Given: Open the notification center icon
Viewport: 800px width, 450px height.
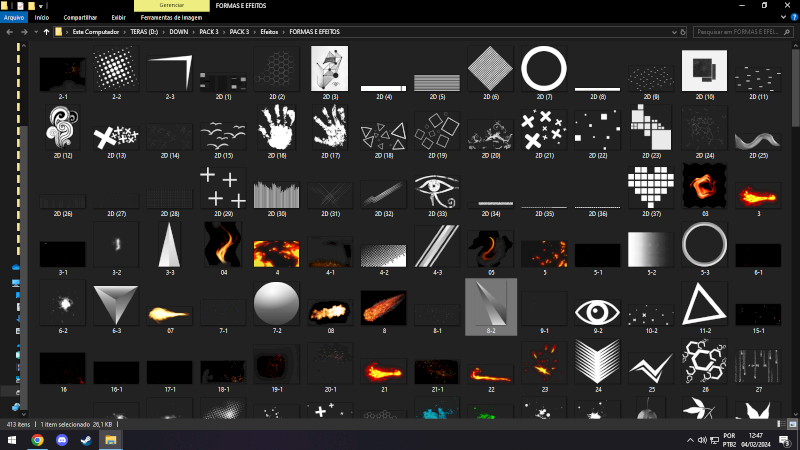Looking at the screenshot, I should 784,439.
